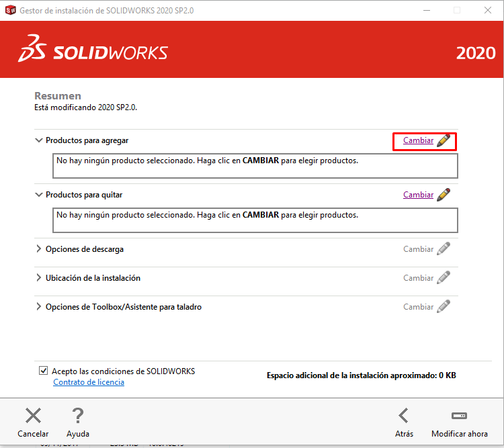Collapse Productos para quitar section
The width and height of the screenshot is (504, 448).
(x=38, y=195)
